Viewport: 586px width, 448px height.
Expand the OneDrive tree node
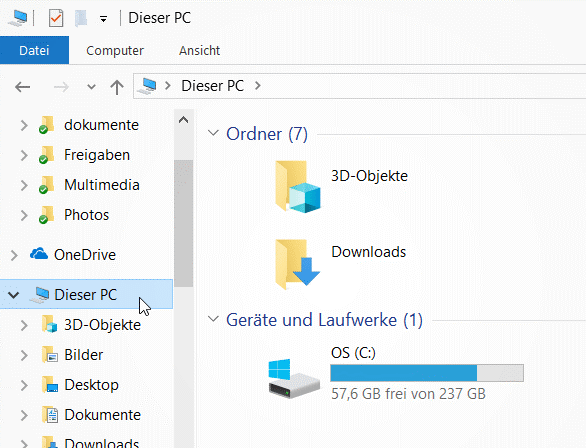click(14, 255)
